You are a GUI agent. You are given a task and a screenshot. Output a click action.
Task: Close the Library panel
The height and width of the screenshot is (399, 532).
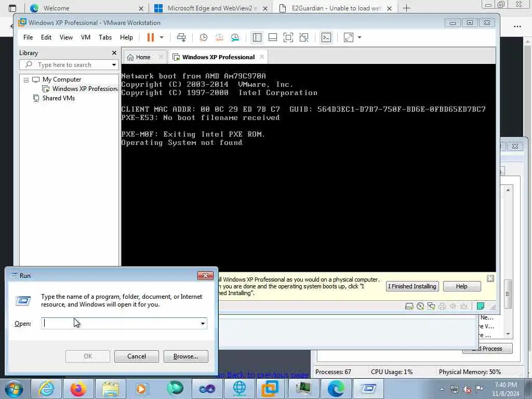114,52
